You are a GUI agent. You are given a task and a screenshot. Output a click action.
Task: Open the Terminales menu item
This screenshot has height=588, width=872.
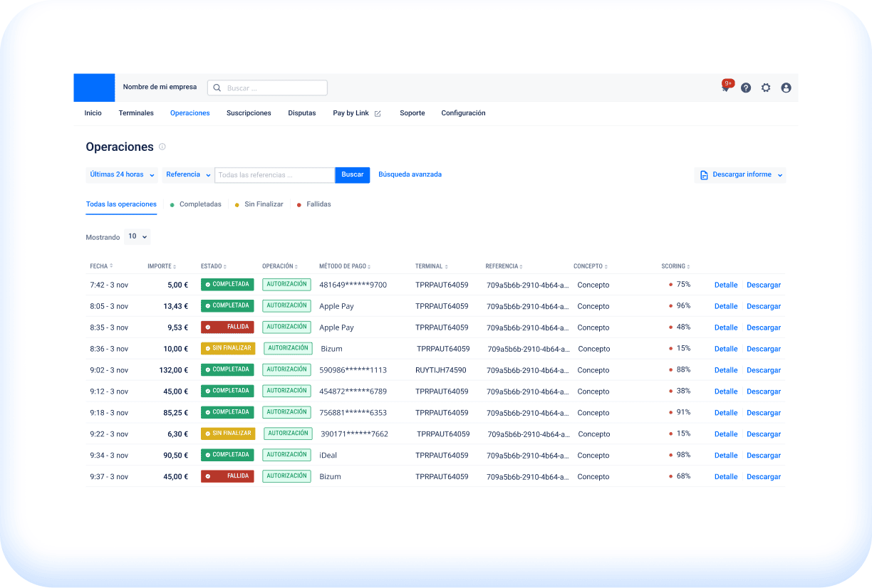click(136, 113)
